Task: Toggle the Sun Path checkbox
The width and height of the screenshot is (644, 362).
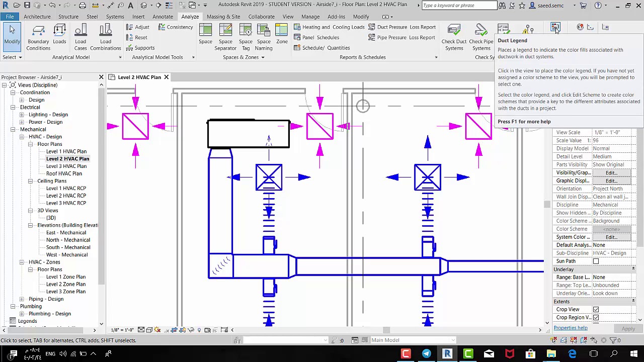Action: click(x=596, y=261)
